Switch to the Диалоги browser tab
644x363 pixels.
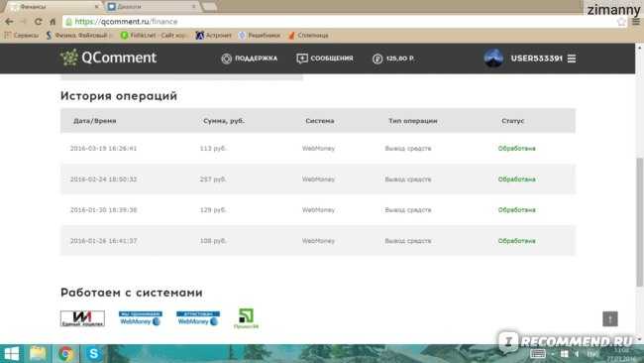152,7
